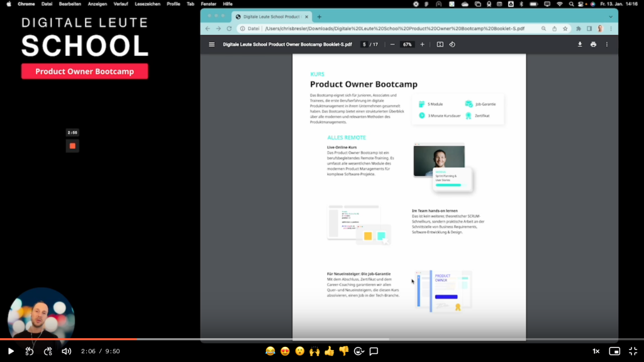
Task: Open PDF viewer more actions menu
Action: (607, 45)
